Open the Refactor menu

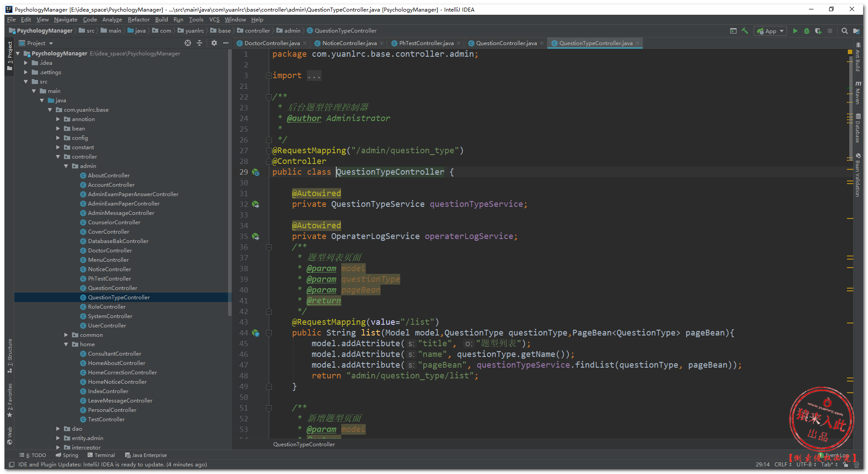pos(139,20)
